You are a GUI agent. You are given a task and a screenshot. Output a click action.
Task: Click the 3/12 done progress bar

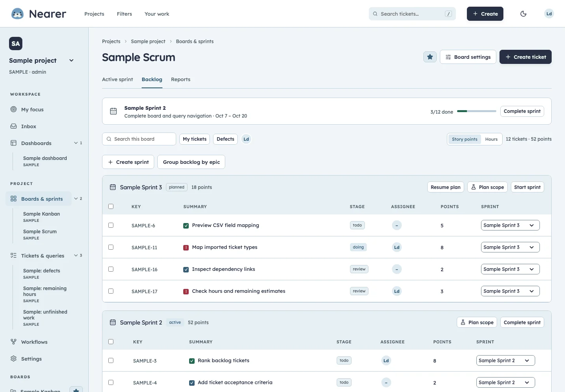[x=477, y=111]
